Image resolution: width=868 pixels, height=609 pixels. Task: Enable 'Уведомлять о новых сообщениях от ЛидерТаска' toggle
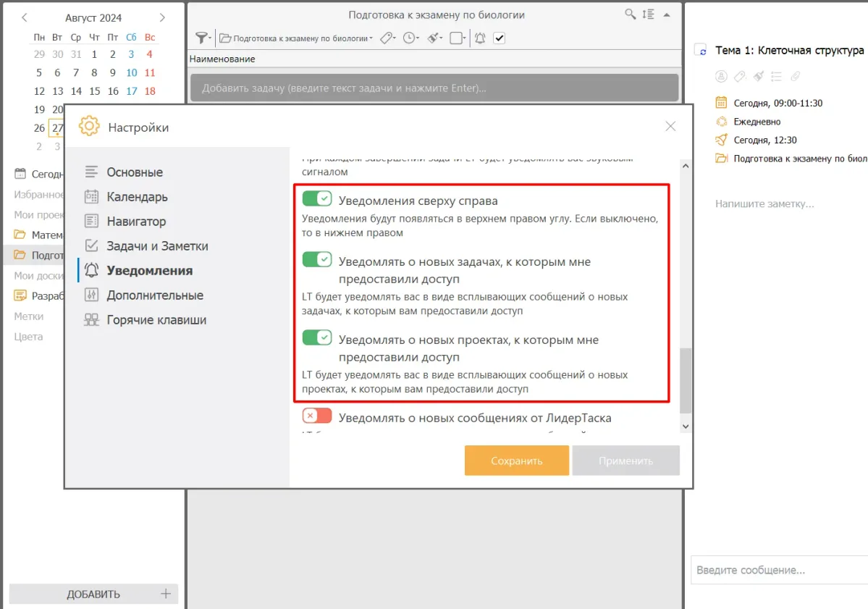click(x=316, y=416)
